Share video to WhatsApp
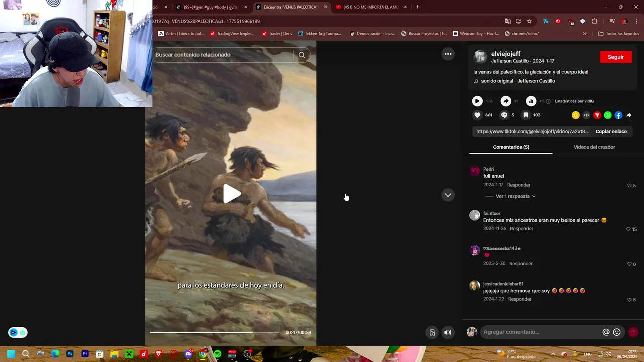This screenshot has height=362, width=644. click(608, 115)
